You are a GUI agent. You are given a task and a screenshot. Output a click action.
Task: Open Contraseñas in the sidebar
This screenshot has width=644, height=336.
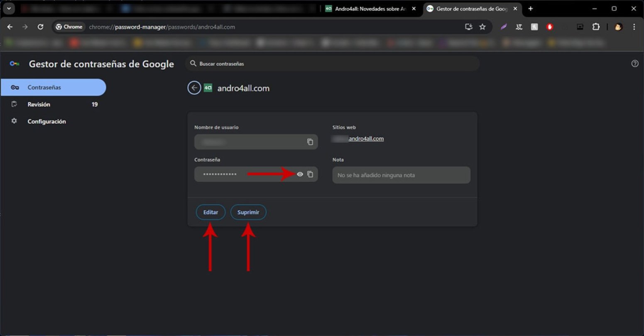(53, 88)
